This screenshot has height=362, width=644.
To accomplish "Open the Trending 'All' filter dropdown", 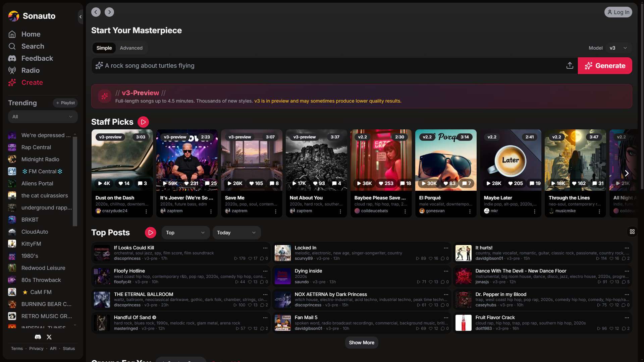I will tap(43, 117).
